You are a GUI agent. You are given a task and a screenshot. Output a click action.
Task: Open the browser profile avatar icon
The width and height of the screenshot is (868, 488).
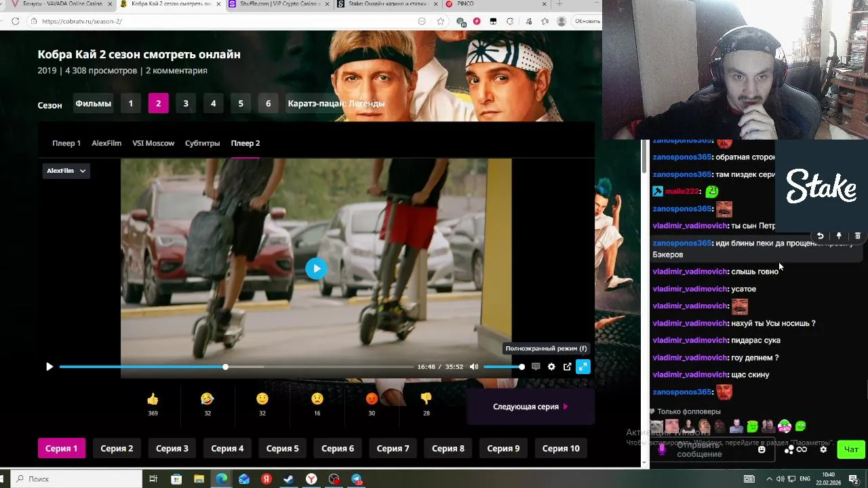click(561, 21)
